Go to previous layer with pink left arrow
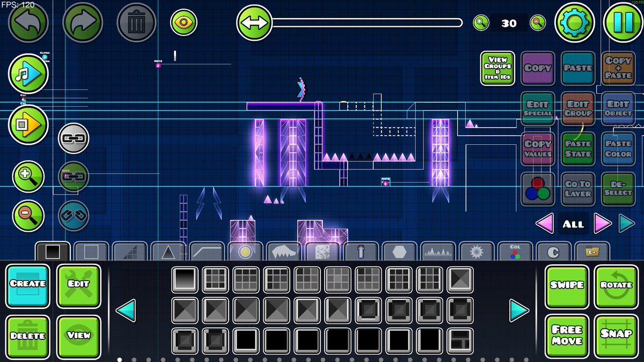644x362 pixels. (545, 223)
